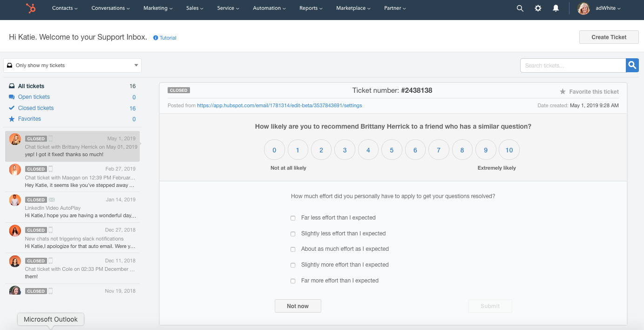Click the Tutorial info icon
Viewport: 644px width, 330px height.
click(156, 38)
